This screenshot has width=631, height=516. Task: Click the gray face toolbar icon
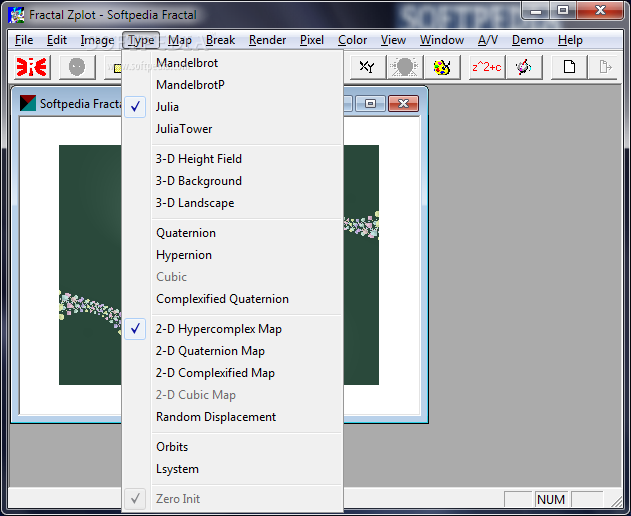77,67
